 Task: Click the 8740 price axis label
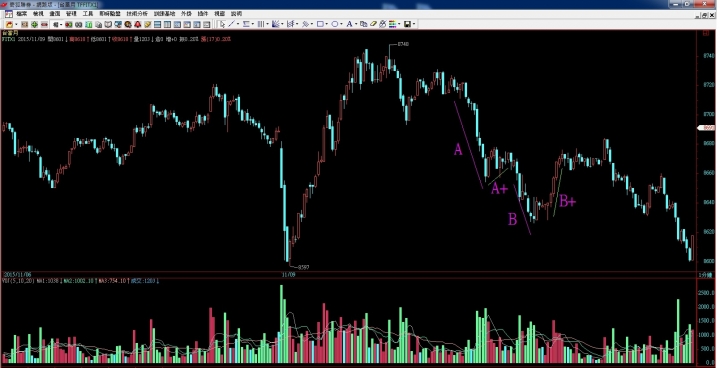[709, 56]
